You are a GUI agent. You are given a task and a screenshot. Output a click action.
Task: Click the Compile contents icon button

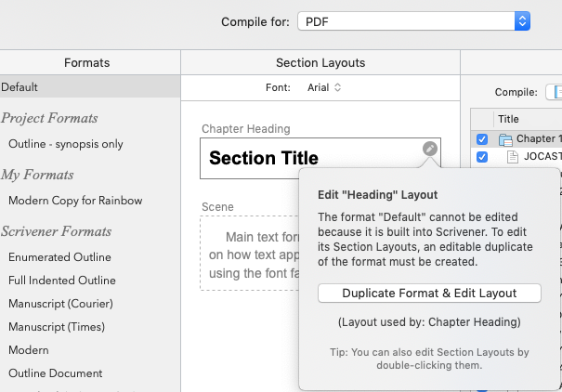[555, 92]
